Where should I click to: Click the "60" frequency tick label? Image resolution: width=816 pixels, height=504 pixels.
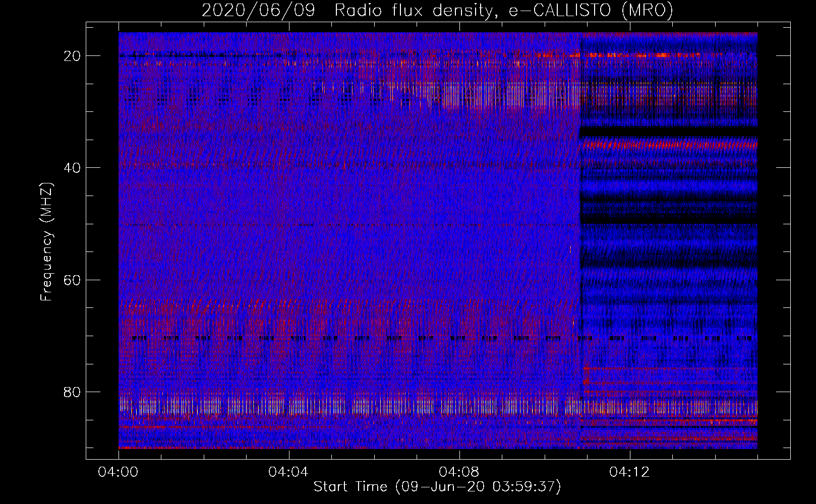point(72,280)
